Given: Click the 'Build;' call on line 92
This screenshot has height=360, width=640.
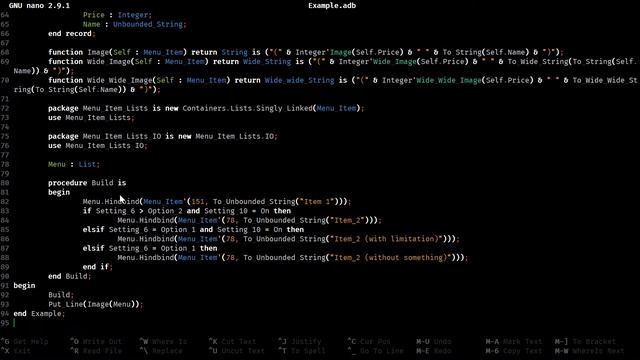Looking at the screenshot, I should 61,295.
